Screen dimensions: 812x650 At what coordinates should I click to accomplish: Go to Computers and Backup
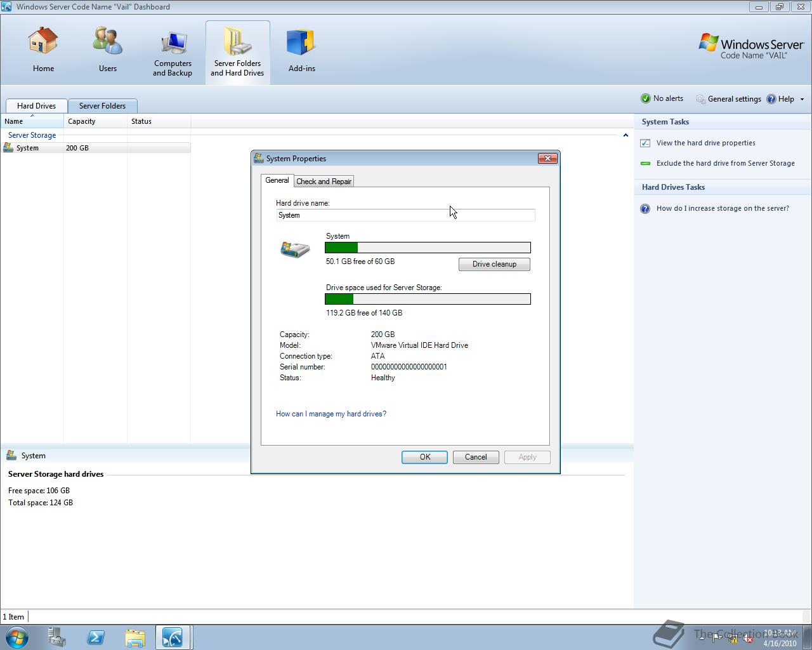(173, 54)
